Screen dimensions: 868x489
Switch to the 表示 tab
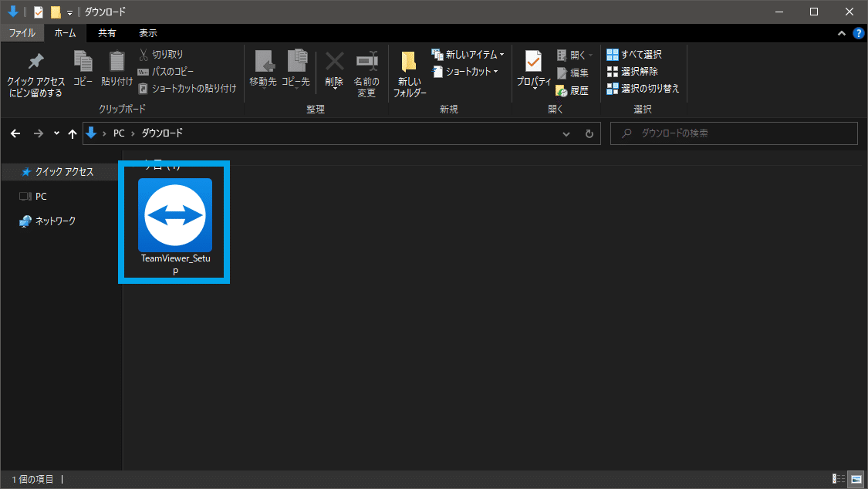click(x=148, y=33)
